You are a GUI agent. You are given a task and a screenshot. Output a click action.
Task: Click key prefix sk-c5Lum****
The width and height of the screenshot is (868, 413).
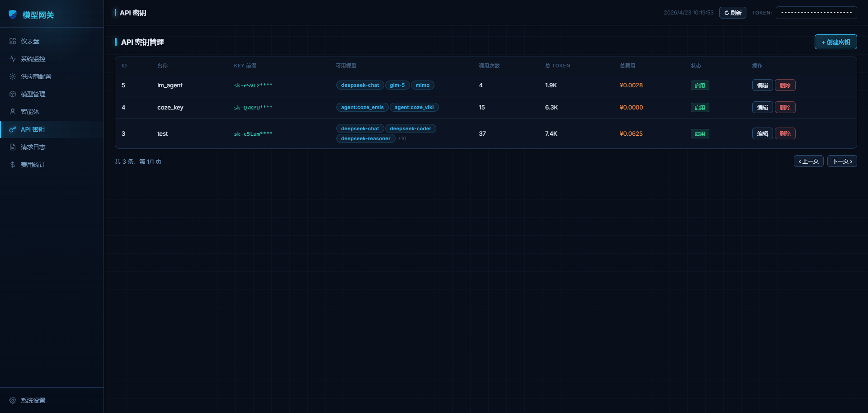click(x=253, y=133)
